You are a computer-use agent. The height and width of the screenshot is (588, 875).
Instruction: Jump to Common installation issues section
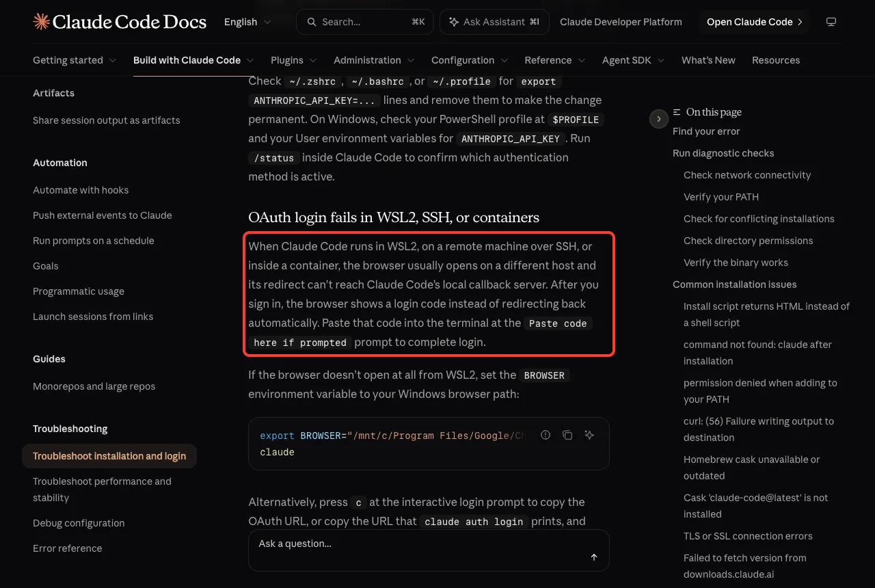pyautogui.click(x=735, y=284)
